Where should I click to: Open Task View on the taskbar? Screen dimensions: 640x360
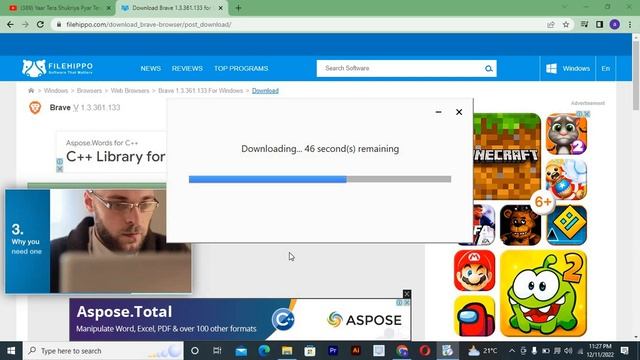click(x=217, y=351)
